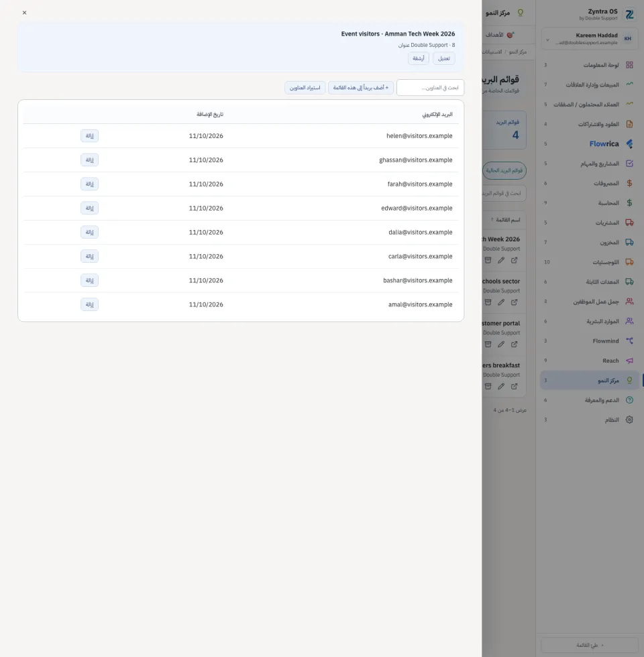Click pencil edit icon for 'chools sector' list

pyautogui.click(x=501, y=302)
